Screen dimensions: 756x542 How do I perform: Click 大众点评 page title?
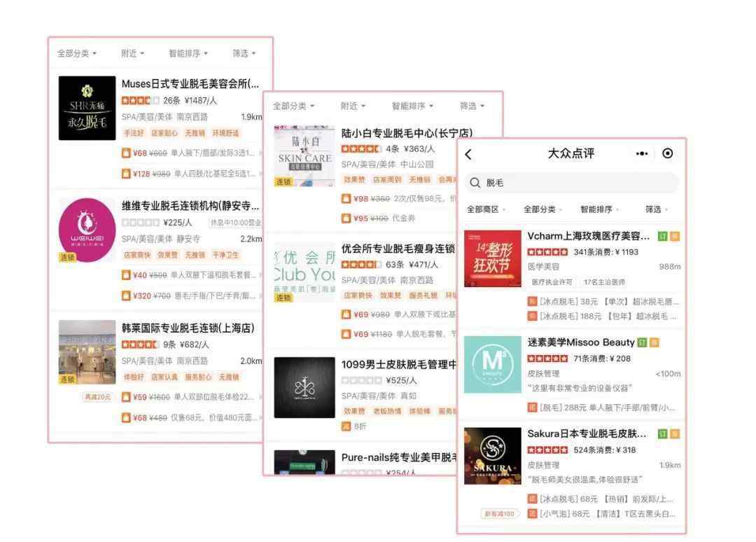(x=571, y=153)
